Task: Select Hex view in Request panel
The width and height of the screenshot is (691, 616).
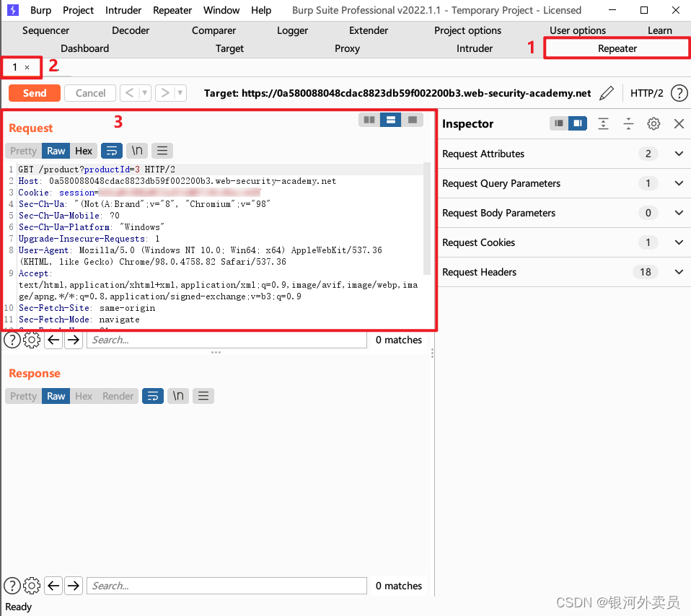Action: [x=83, y=151]
